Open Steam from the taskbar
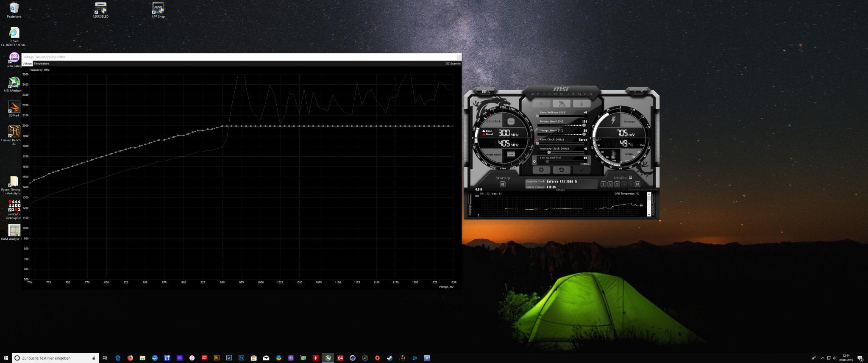The image size is (868, 363). click(389, 358)
